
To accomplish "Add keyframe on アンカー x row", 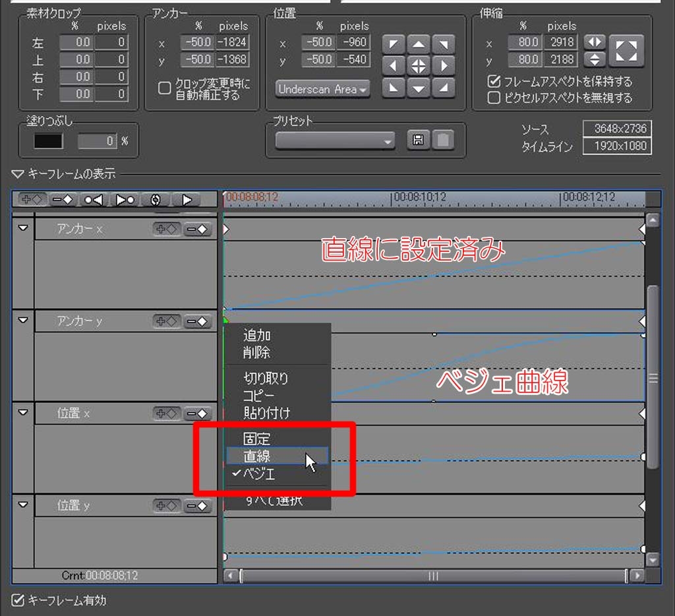I will coord(166,229).
